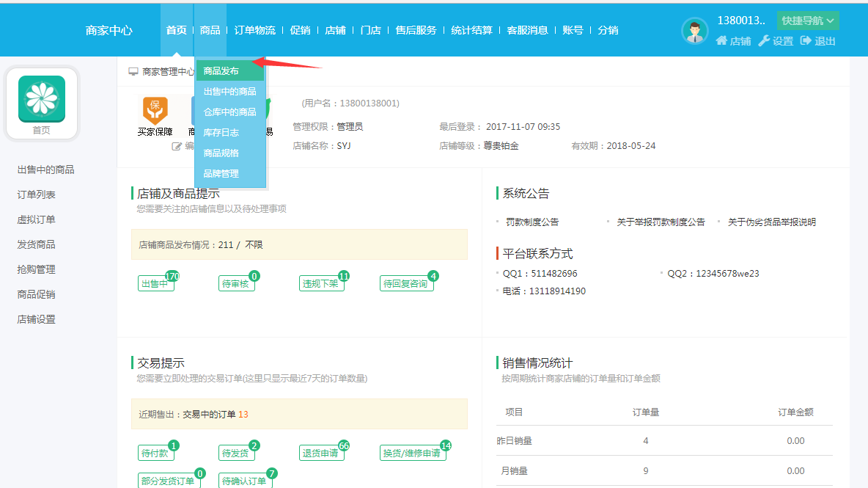Open 品牌管理 from the 商品 menu
868x488 pixels.
click(x=221, y=174)
